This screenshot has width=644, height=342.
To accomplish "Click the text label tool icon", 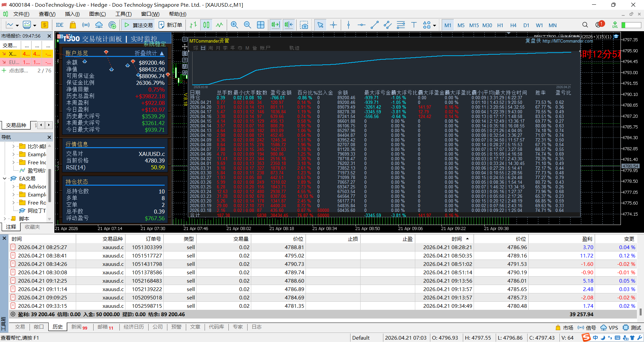I will [x=414, y=25].
